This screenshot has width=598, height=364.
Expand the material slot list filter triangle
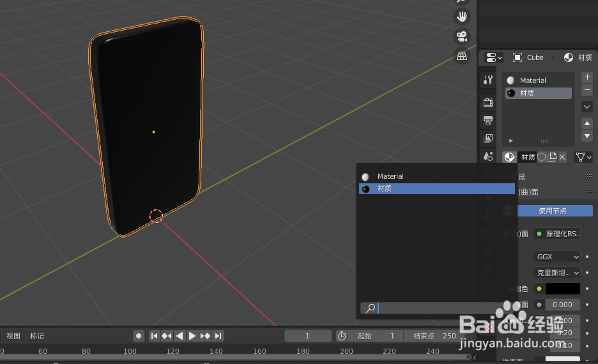click(511, 140)
